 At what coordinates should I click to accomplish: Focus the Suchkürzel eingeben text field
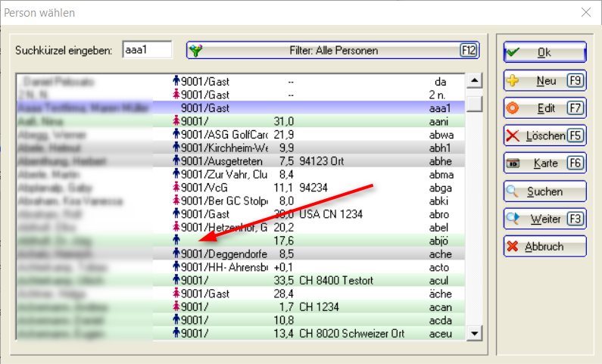coord(147,51)
